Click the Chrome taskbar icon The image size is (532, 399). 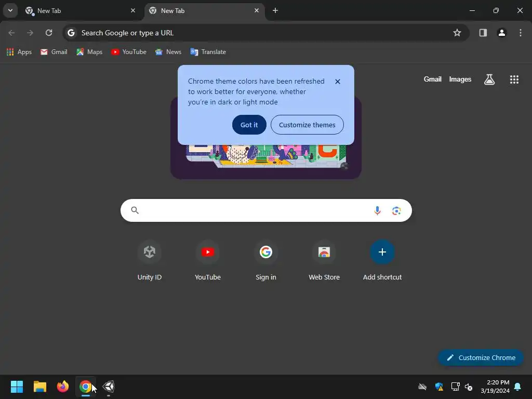[x=86, y=387]
